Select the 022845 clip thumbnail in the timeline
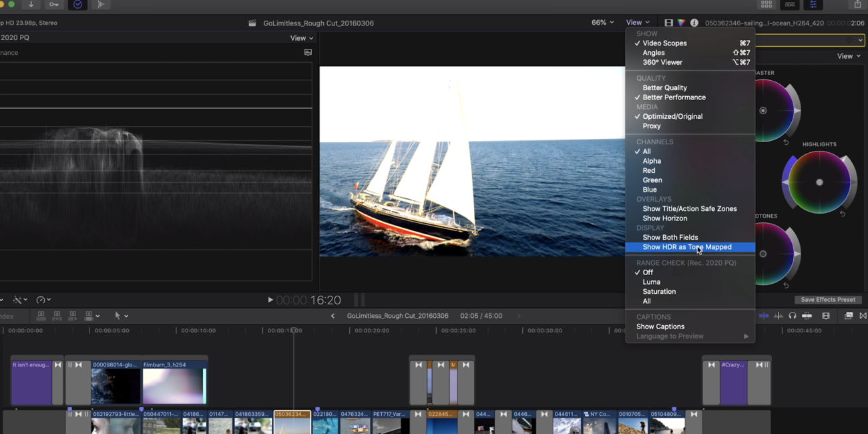The width and height of the screenshot is (868, 434). (x=441, y=421)
